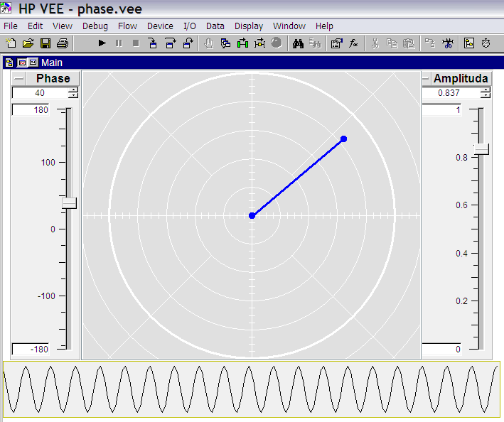The image size is (504, 422).
Task: Click the Phase slider handle
Action: click(x=69, y=203)
